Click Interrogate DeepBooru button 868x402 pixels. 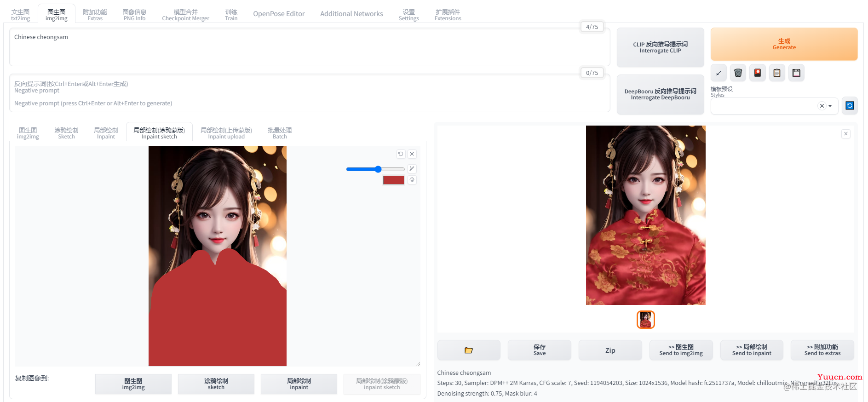660,94
